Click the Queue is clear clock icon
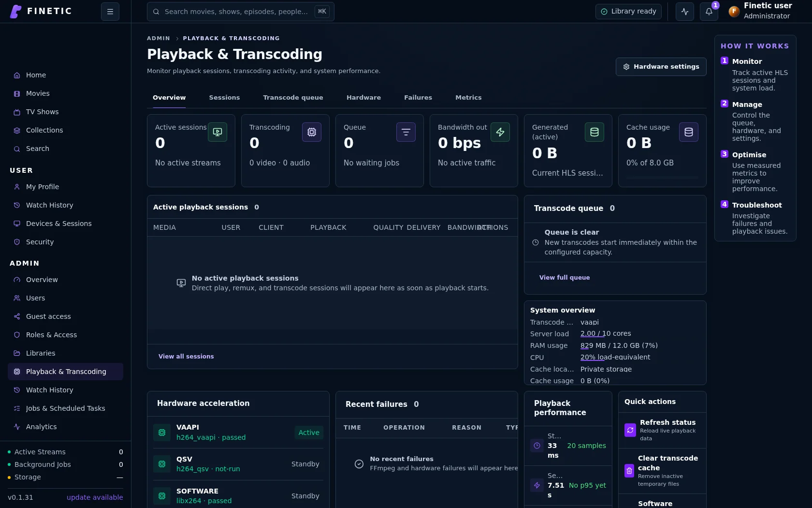Screen dimensions: 812x508 click(x=536, y=242)
